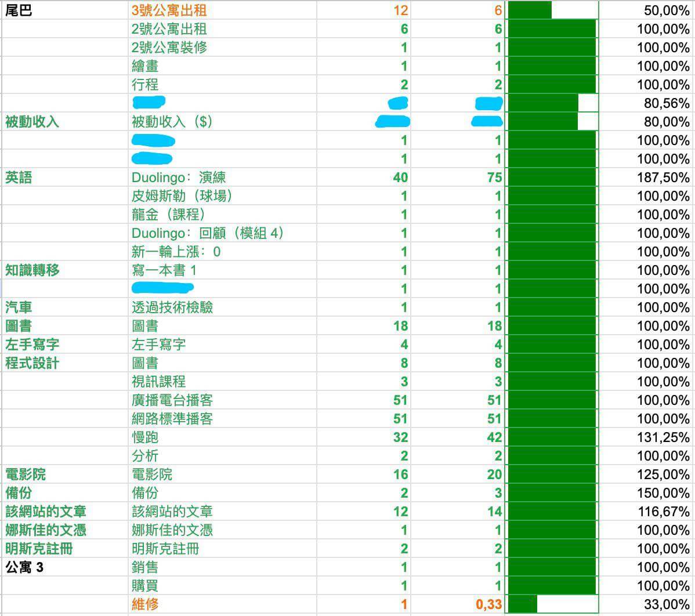Viewport: 695px width, 616px height.
Task: Click the 購買 cell
Action: [223, 586]
